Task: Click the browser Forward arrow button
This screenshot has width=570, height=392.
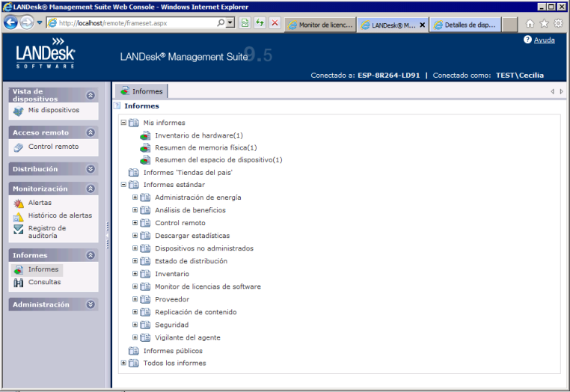Action: pos(26,23)
